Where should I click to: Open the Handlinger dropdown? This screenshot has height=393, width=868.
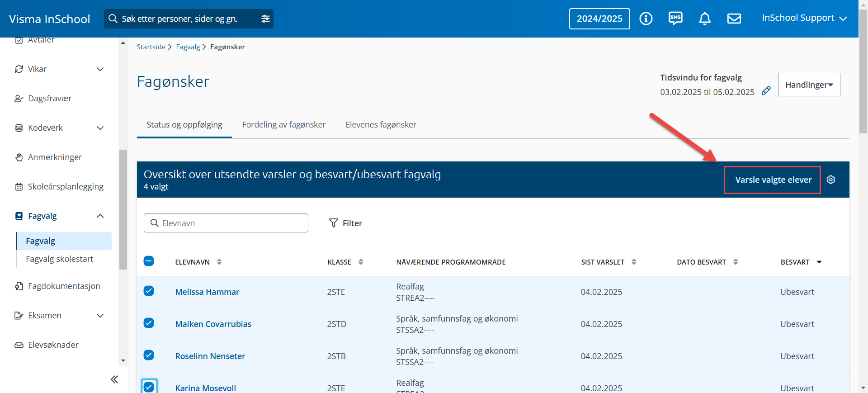coord(809,85)
